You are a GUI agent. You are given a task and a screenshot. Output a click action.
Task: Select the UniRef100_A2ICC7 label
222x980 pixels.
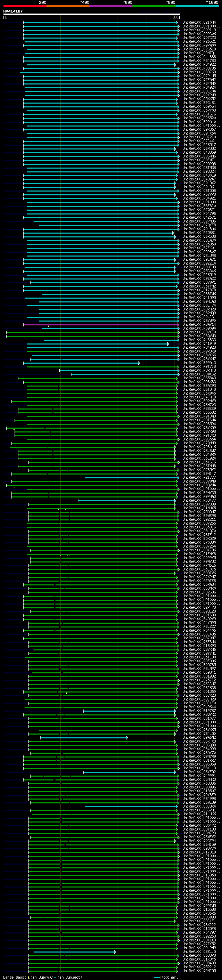point(199,478)
